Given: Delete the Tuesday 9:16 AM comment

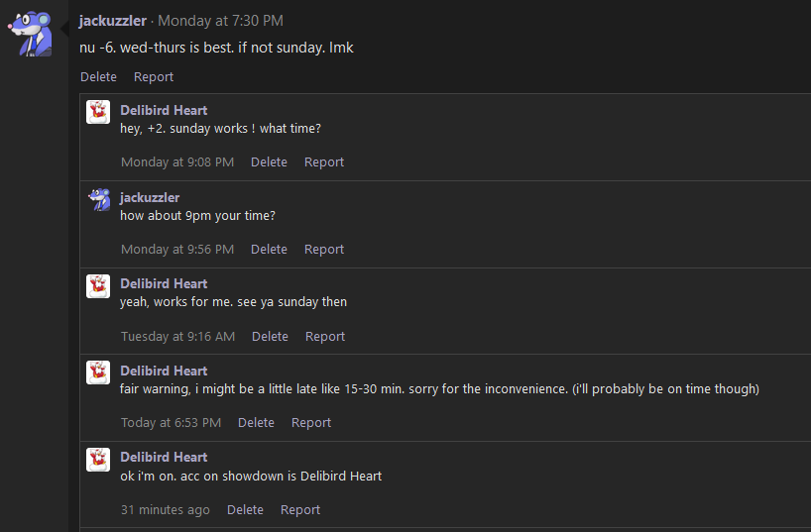Looking at the screenshot, I should click(x=270, y=337).
